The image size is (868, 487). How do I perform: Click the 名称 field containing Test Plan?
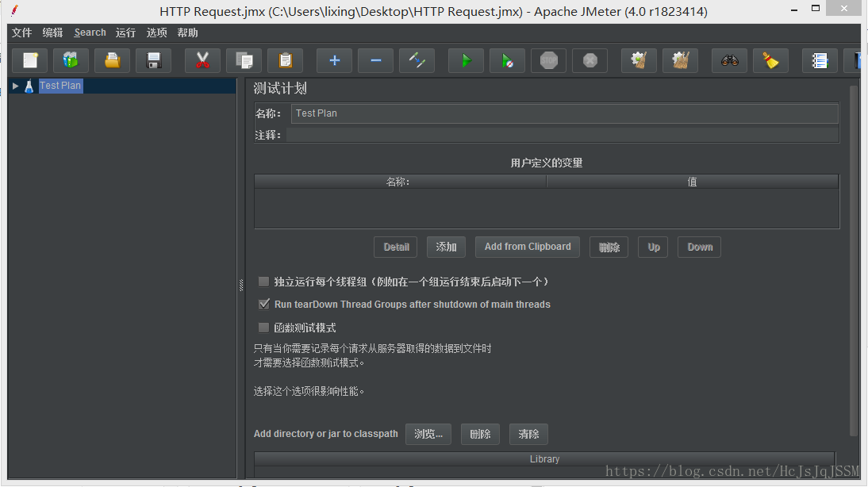click(565, 113)
